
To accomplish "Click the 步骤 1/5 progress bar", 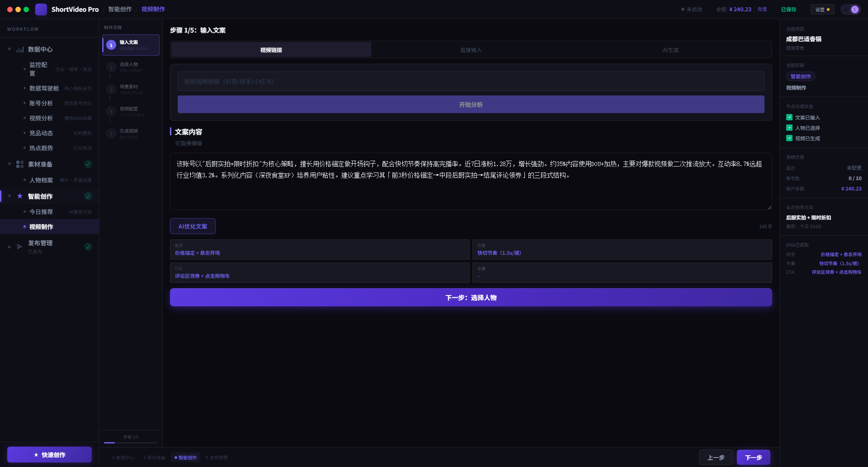I will click(x=131, y=442).
